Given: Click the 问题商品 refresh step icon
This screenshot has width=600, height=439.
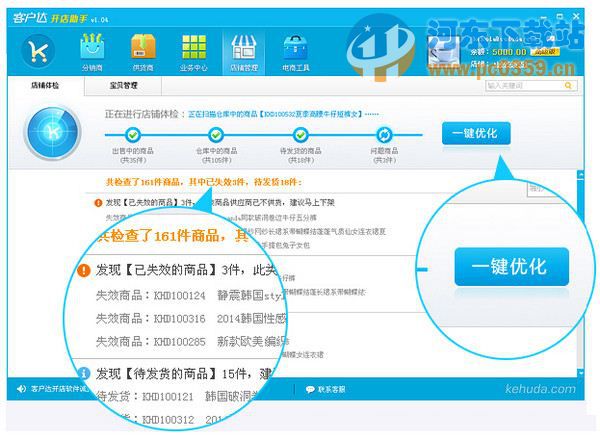Looking at the screenshot, I should click(x=384, y=135).
